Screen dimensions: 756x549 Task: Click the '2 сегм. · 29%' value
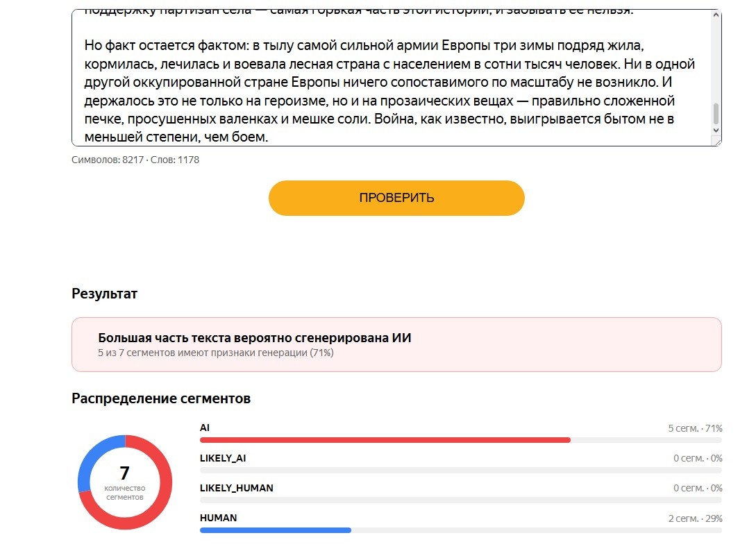coord(695,518)
